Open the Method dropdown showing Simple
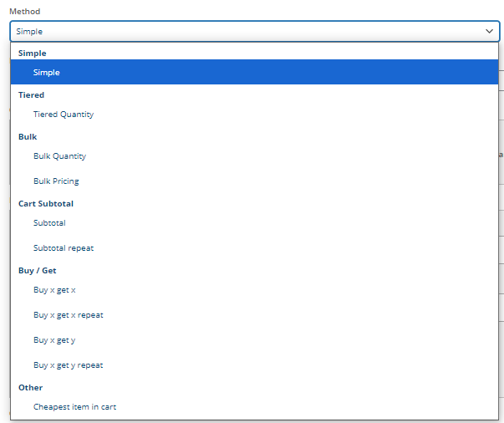 255,31
